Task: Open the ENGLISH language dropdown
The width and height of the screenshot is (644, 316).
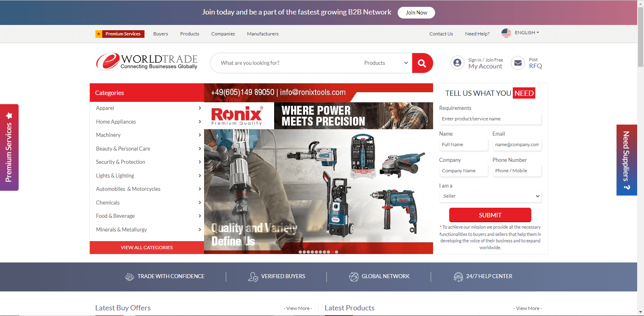Action: point(526,33)
